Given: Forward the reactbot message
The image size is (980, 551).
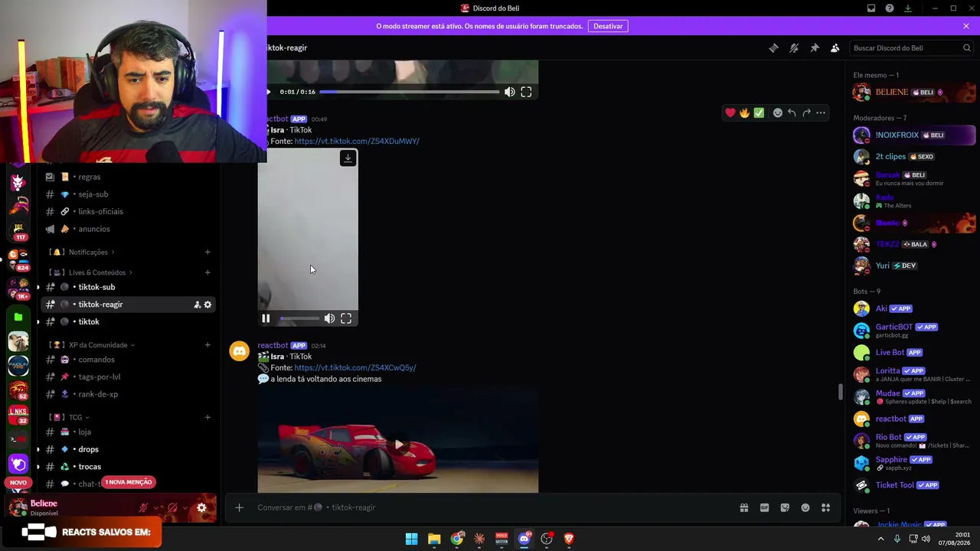Looking at the screenshot, I should point(806,113).
